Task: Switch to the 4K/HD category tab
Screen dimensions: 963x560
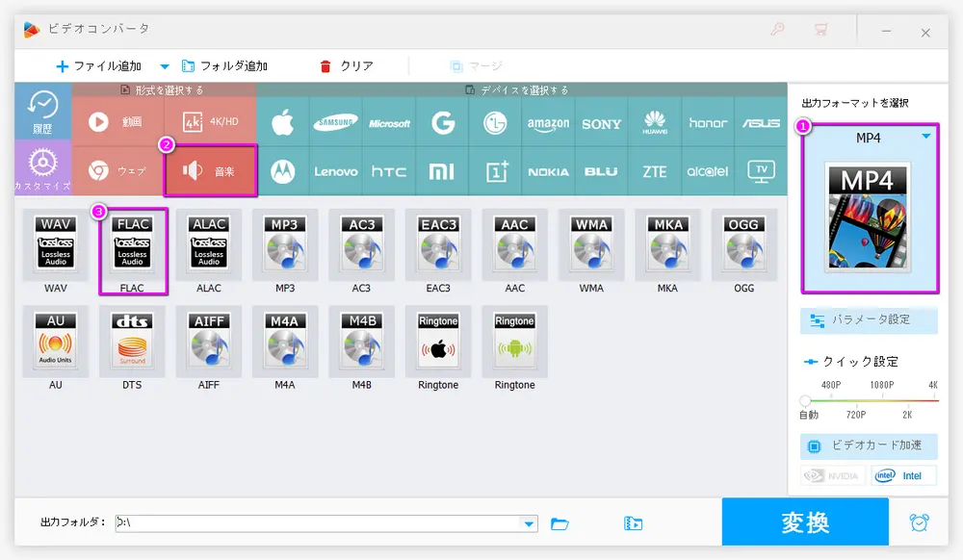Action: [x=211, y=122]
